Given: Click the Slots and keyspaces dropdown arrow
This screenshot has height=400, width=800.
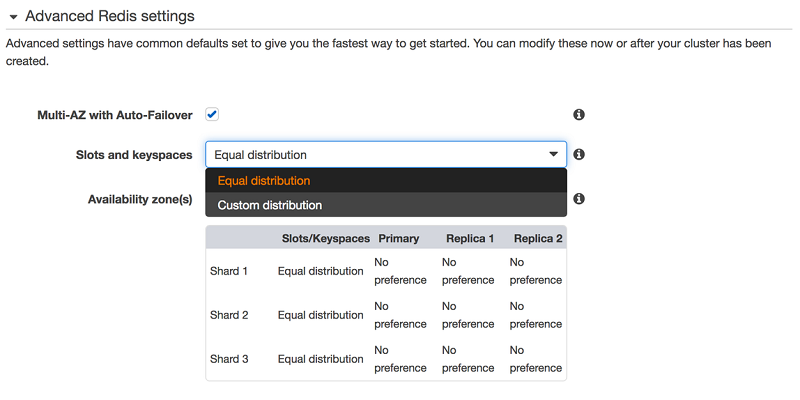Looking at the screenshot, I should point(553,155).
